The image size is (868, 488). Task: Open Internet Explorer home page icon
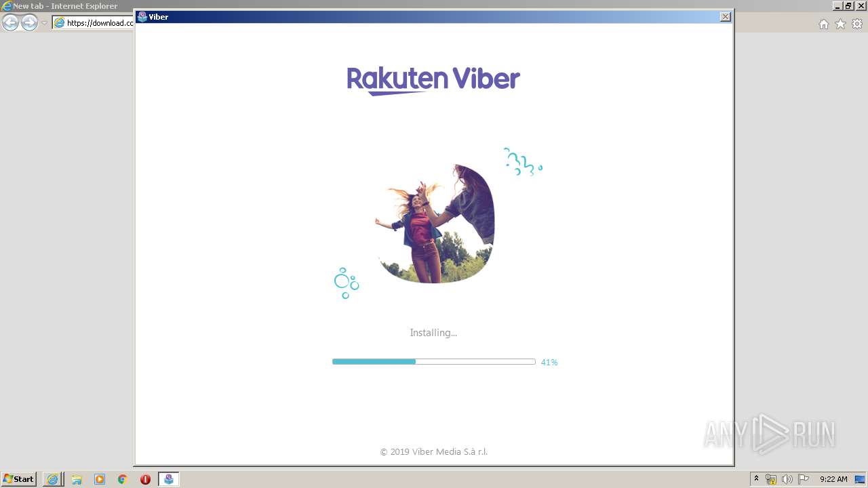pos(823,24)
